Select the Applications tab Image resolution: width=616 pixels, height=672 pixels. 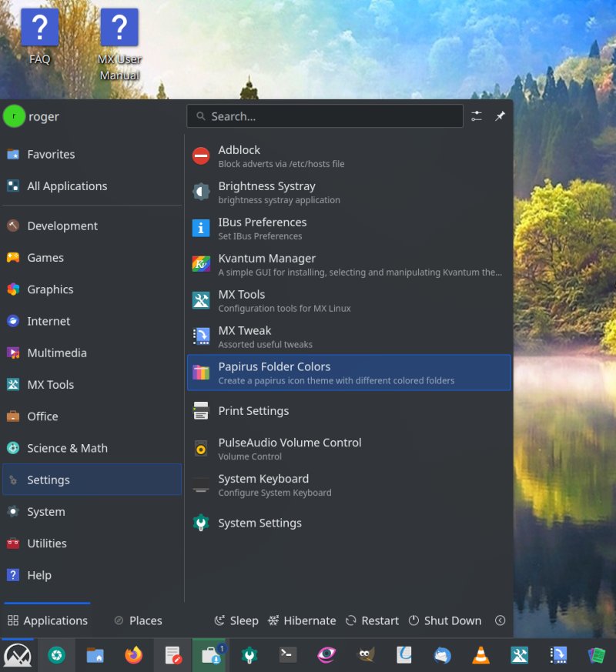(47, 620)
